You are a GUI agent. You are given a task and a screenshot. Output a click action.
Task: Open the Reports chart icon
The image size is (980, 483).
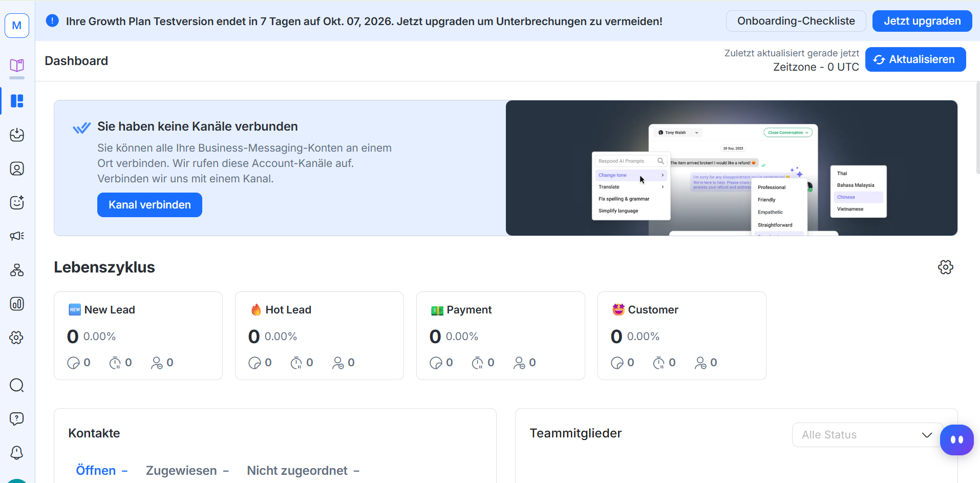point(17,304)
